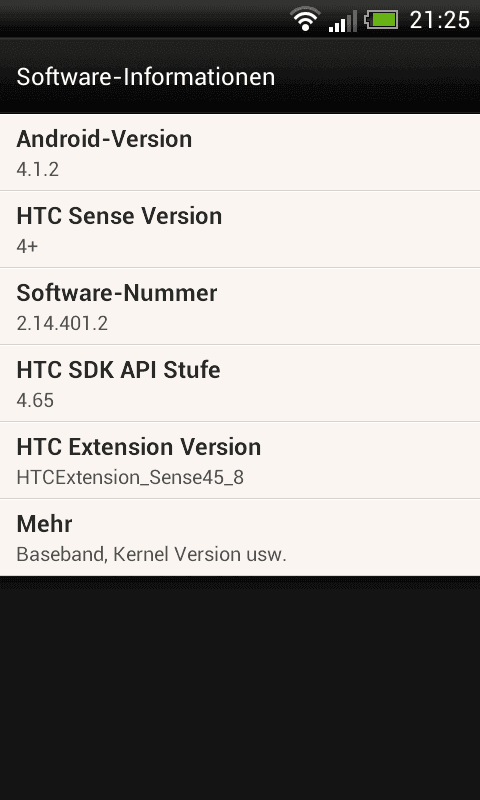Tap the 4.65 API level value
480x800 pixels.
35,401
